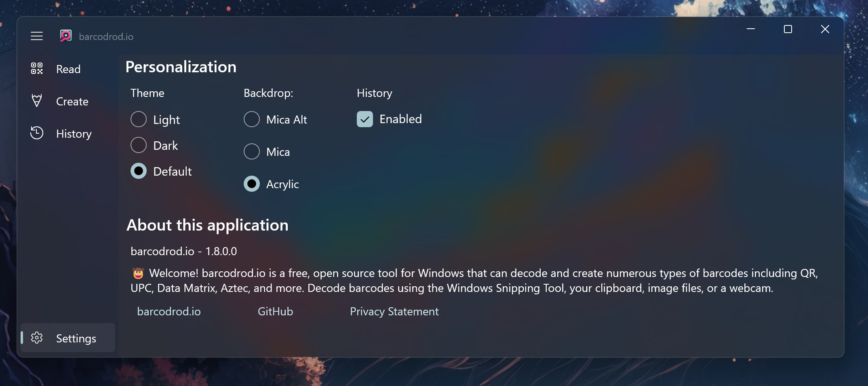Open the GitHub link
Viewport: 868px width, 386px height.
click(x=275, y=311)
